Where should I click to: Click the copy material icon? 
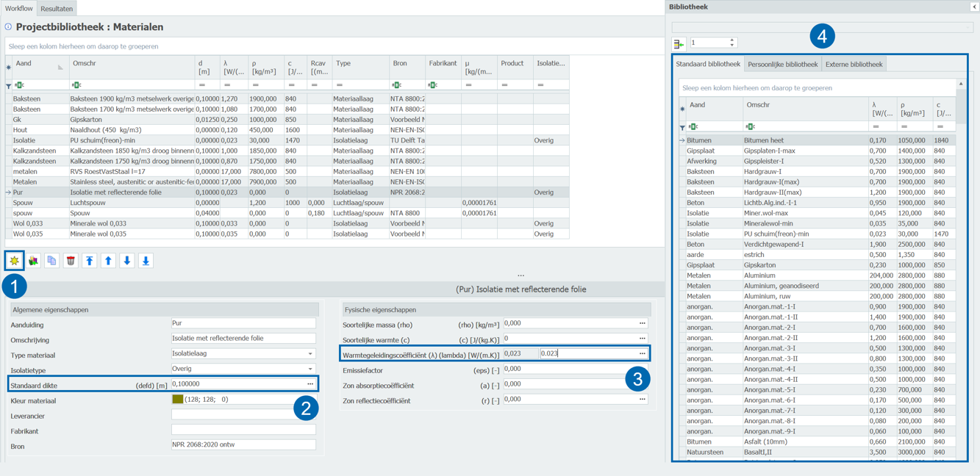click(51, 261)
